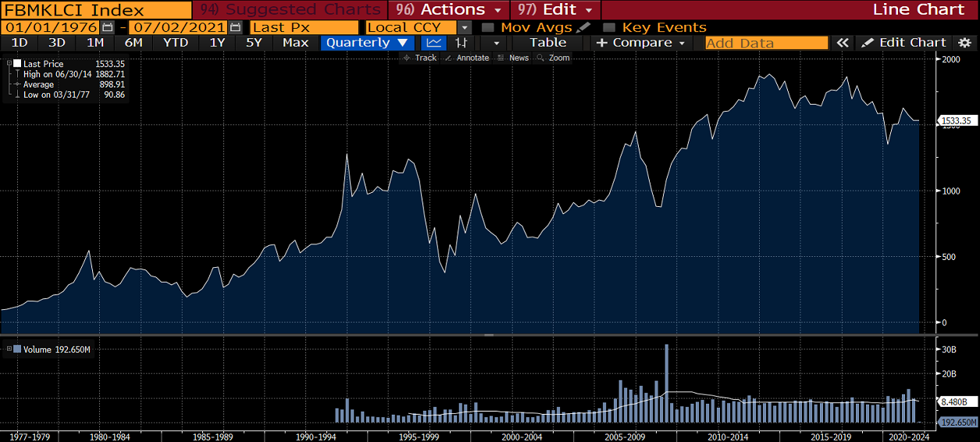
Task: Select the line chart type icon
Action: (434, 43)
